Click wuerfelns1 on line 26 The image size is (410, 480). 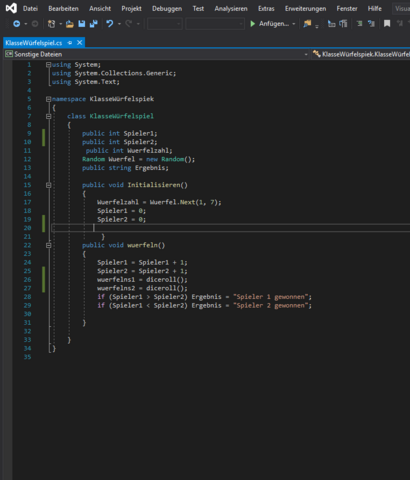[116, 280]
